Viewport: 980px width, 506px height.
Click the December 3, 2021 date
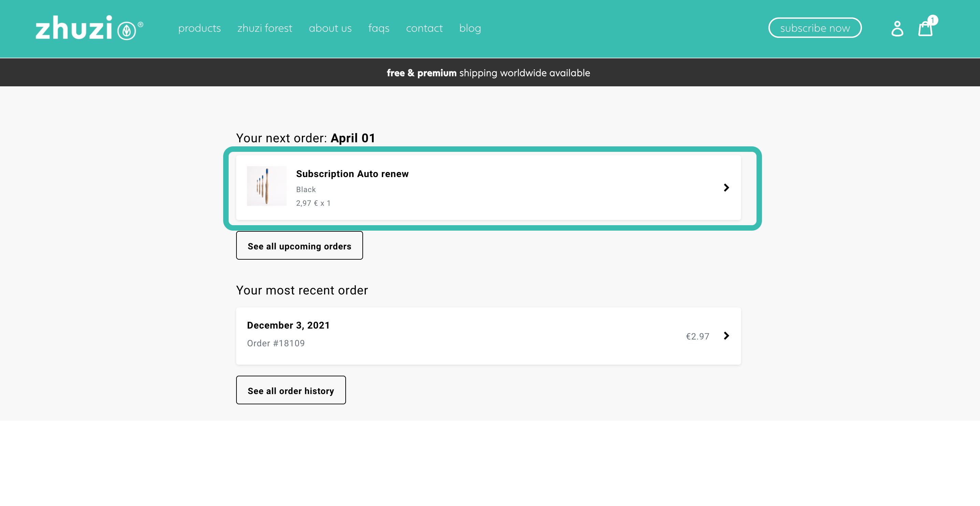[288, 325]
